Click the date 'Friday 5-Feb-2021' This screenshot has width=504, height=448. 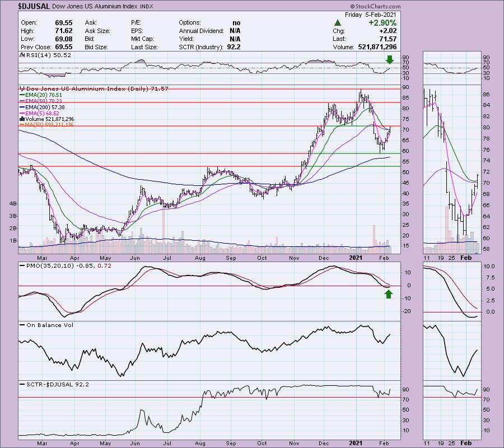[x=370, y=15]
